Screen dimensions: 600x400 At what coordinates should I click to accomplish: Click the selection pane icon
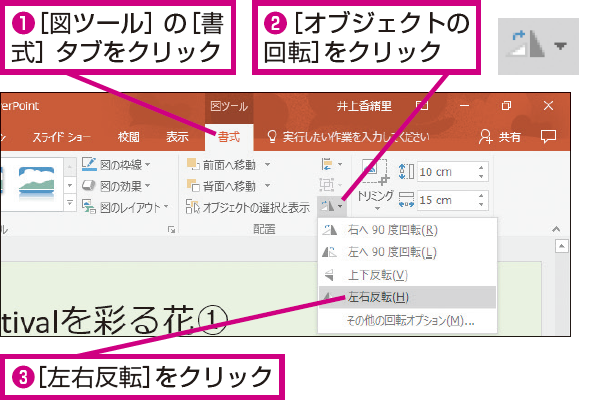[193, 207]
